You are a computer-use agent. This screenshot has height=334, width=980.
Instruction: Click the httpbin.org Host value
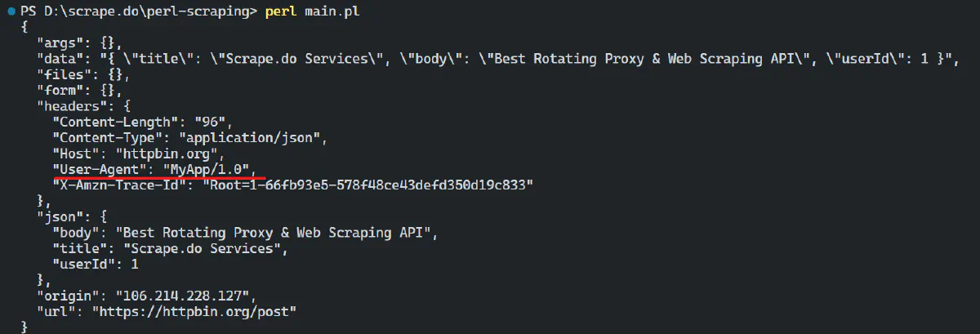coord(169,154)
